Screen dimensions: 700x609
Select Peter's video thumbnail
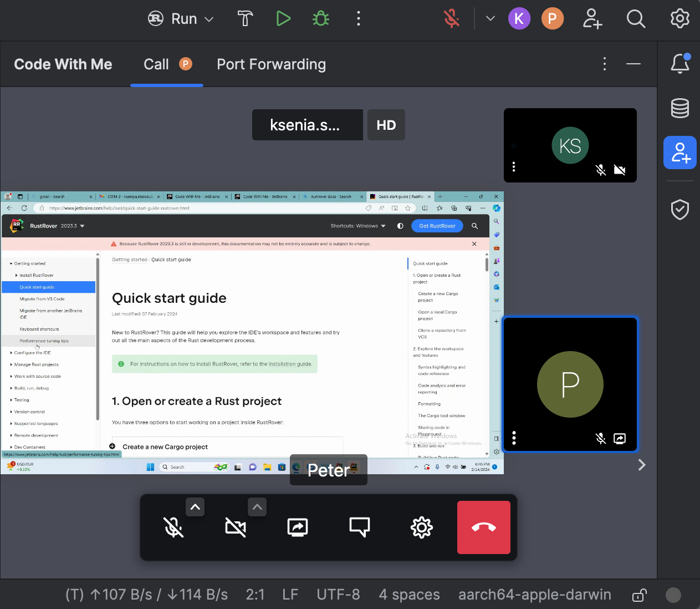[570, 384]
